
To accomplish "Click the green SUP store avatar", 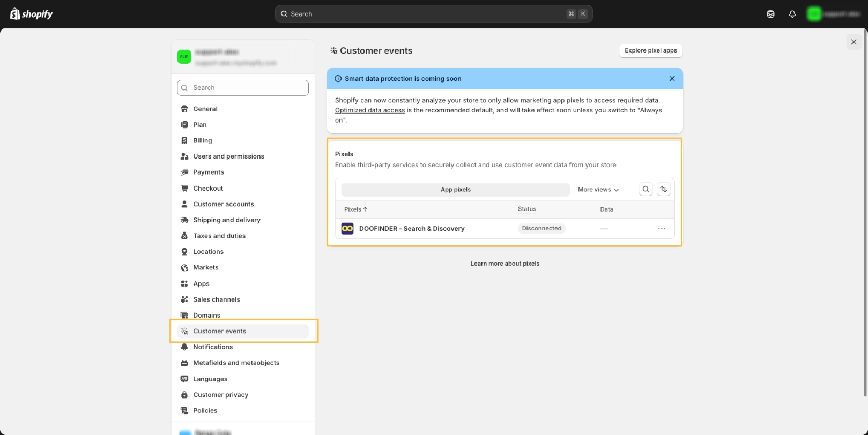I will [184, 57].
